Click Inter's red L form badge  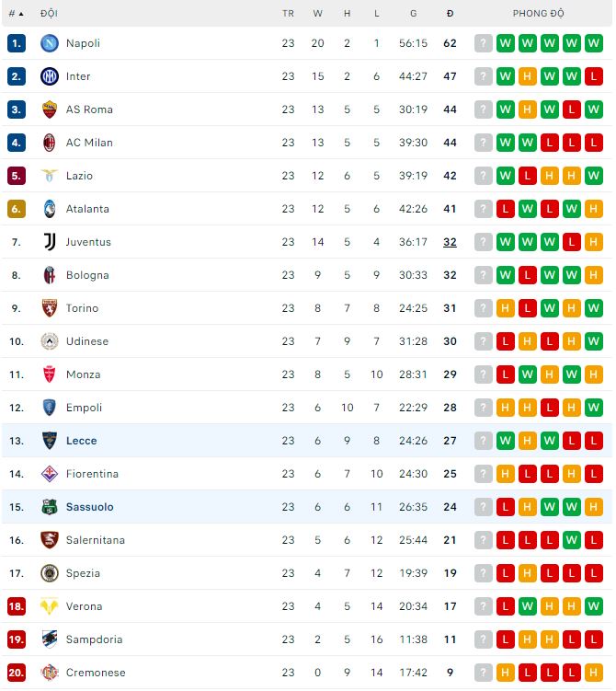tap(594, 76)
